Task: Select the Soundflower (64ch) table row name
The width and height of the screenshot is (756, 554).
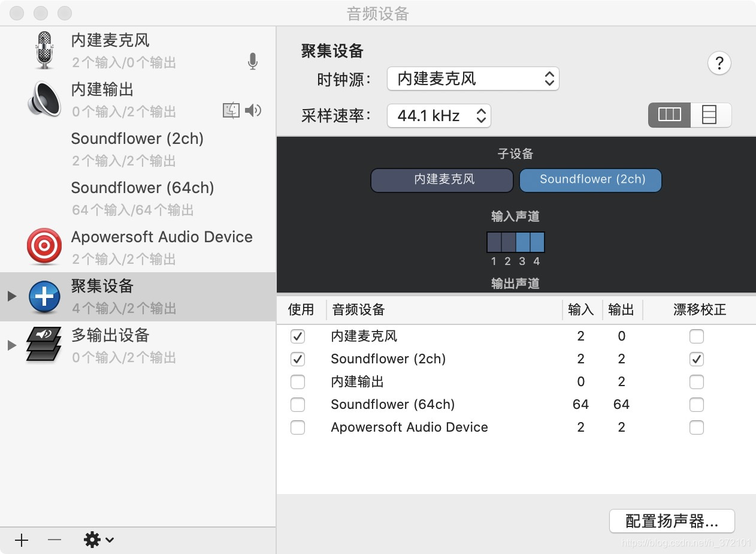Action: pyautogui.click(x=393, y=405)
